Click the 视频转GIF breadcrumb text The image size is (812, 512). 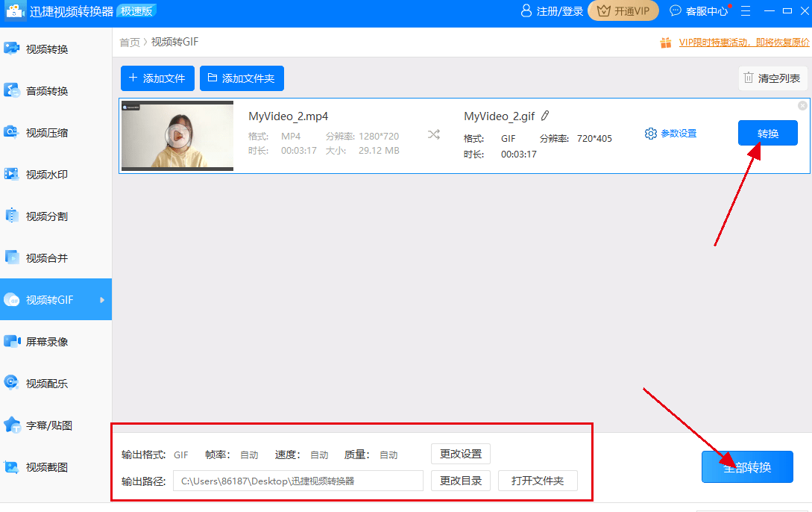pyautogui.click(x=174, y=42)
